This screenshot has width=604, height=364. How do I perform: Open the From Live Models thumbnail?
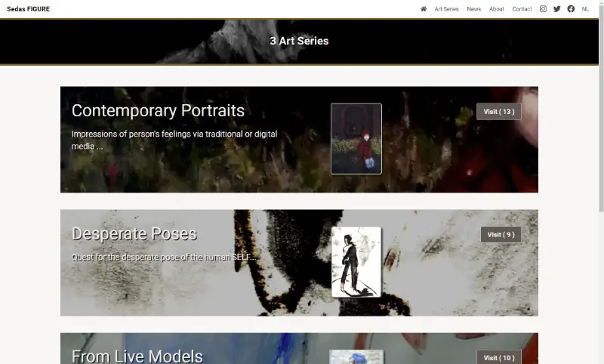[x=356, y=357]
